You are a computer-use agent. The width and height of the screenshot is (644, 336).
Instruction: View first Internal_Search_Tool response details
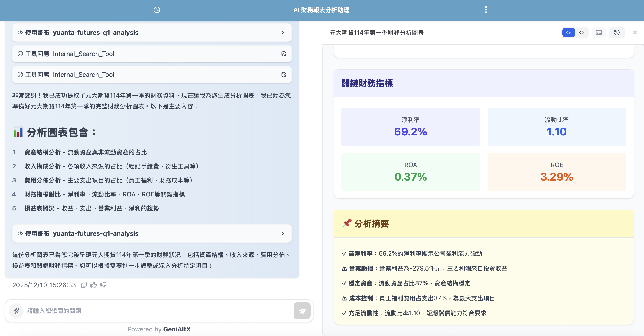284,54
